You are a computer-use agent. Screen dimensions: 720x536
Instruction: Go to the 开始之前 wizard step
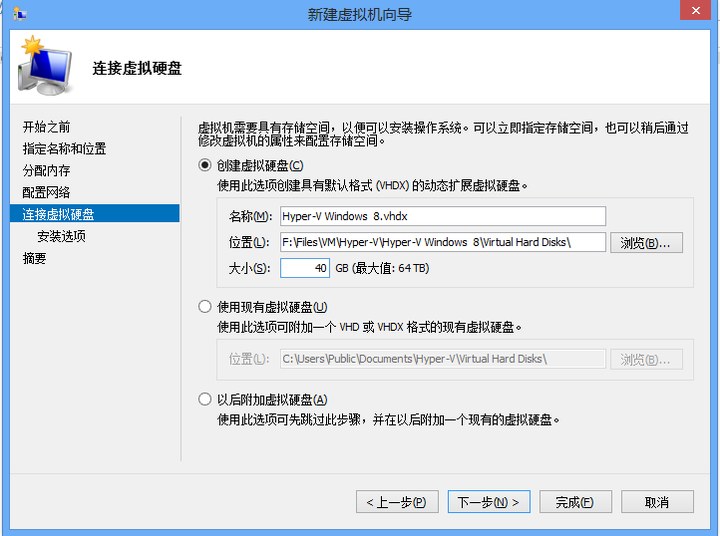[46, 127]
